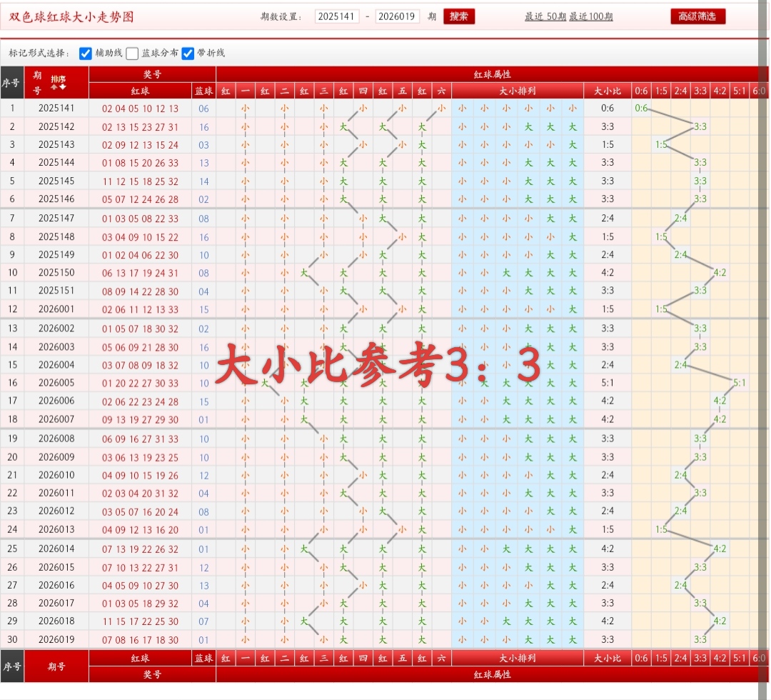
Task: Toggle the 辅助线 checkbox
Action: [x=85, y=53]
